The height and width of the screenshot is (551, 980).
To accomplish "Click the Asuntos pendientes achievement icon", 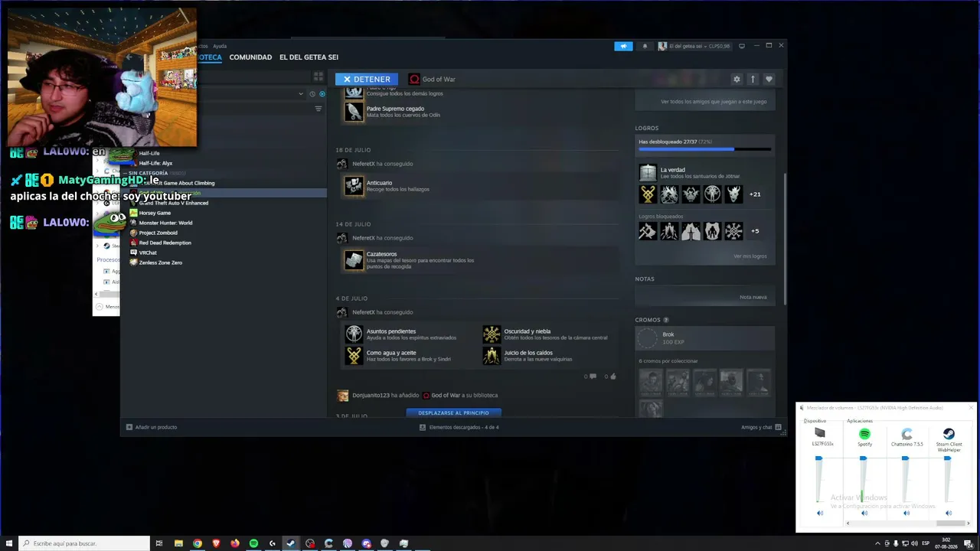I will coord(354,334).
